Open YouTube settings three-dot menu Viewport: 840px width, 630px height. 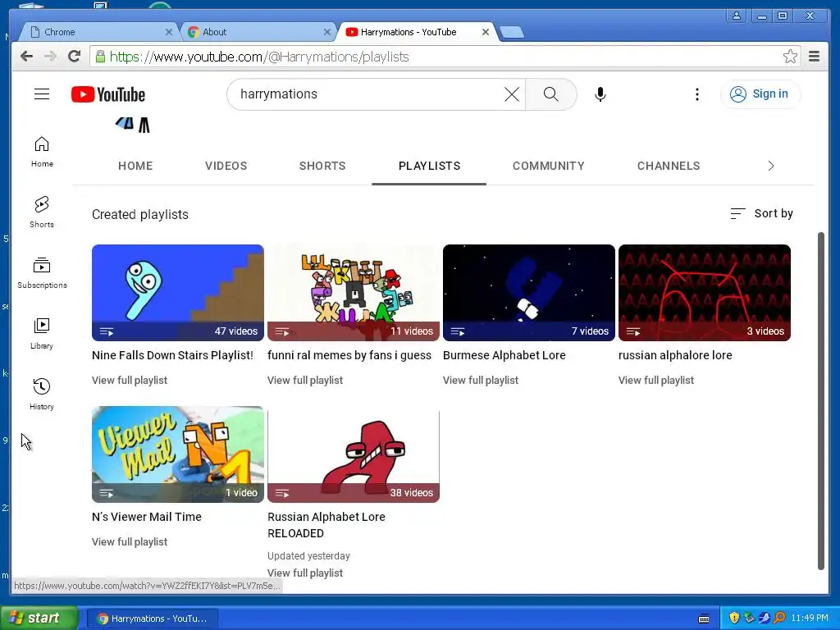pos(697,94)
